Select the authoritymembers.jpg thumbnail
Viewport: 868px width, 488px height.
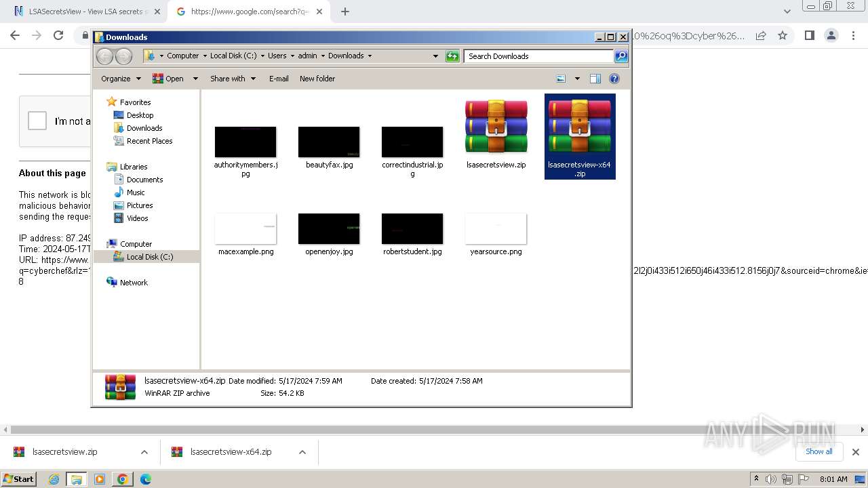[x=245, y=142]
